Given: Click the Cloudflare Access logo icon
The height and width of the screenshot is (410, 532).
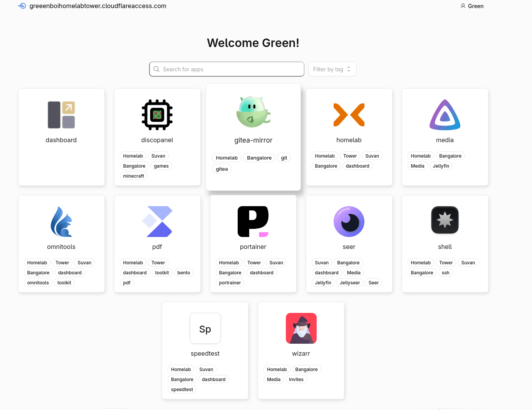Looking at the screenshot, I should pos(22,6).
